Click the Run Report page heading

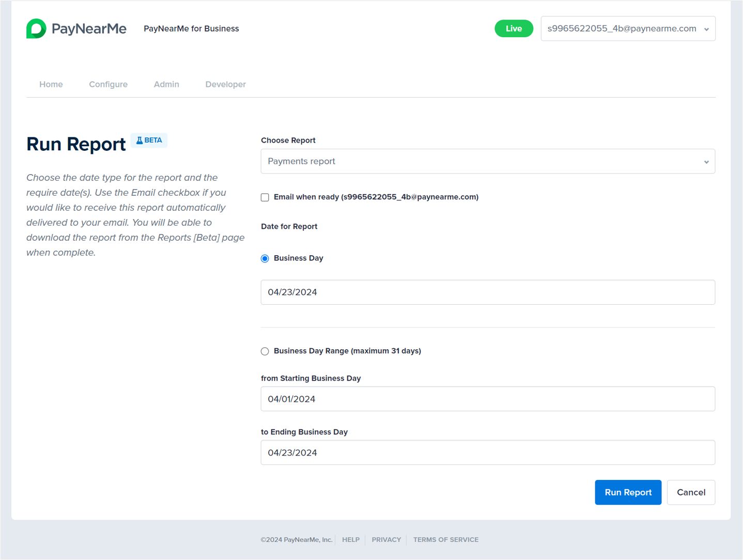pyautogui.click(x=76, y=144)
